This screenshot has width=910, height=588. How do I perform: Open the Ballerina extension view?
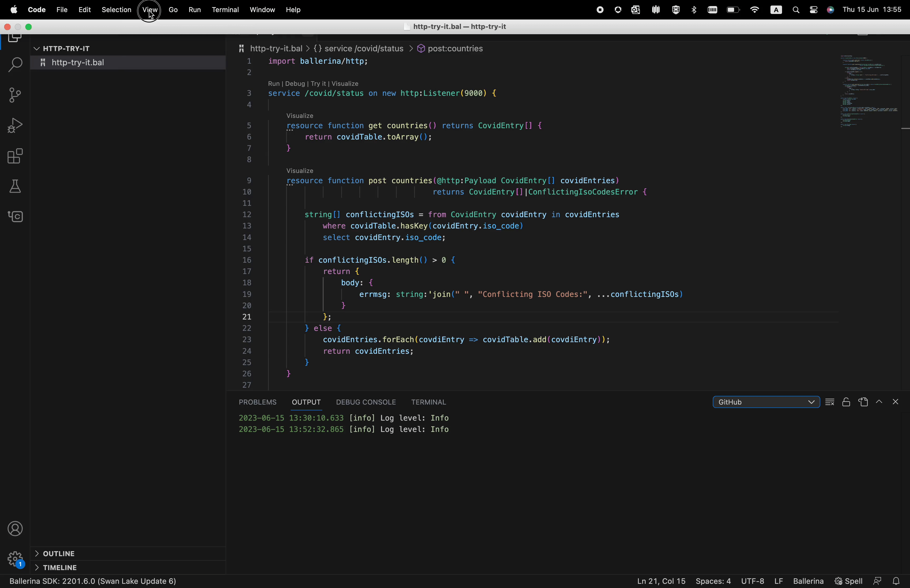[15, 217]
